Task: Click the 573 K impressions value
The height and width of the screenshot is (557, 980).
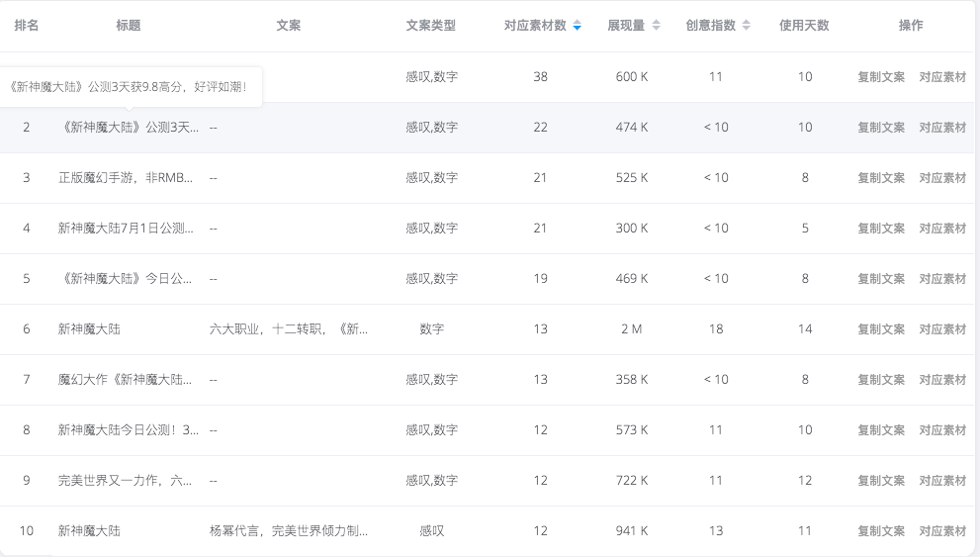Action: (631, 430)
